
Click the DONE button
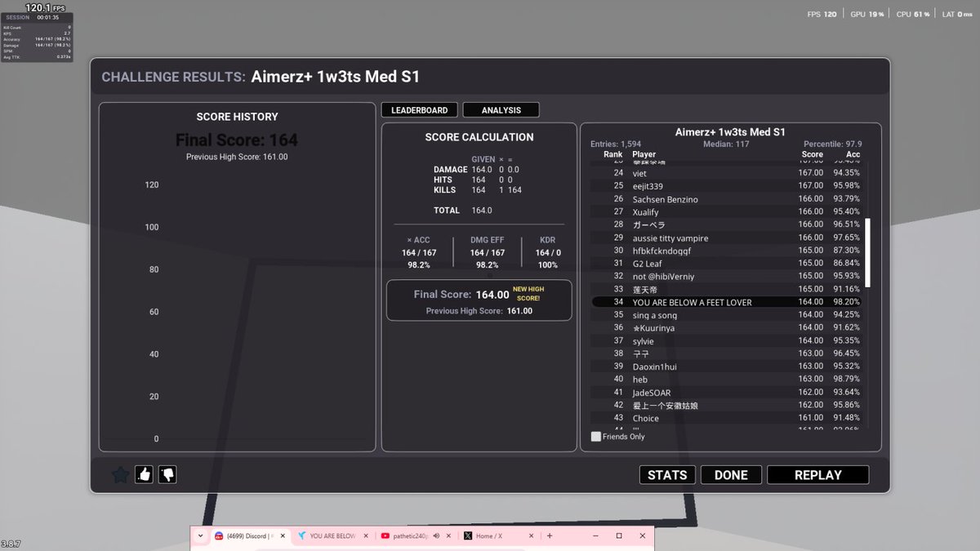pyautogui.click(x=731, y=475)
